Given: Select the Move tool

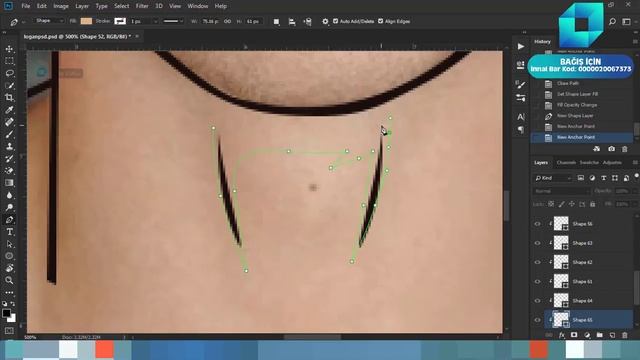Looking at the screenshot, I should pos(9,49).
